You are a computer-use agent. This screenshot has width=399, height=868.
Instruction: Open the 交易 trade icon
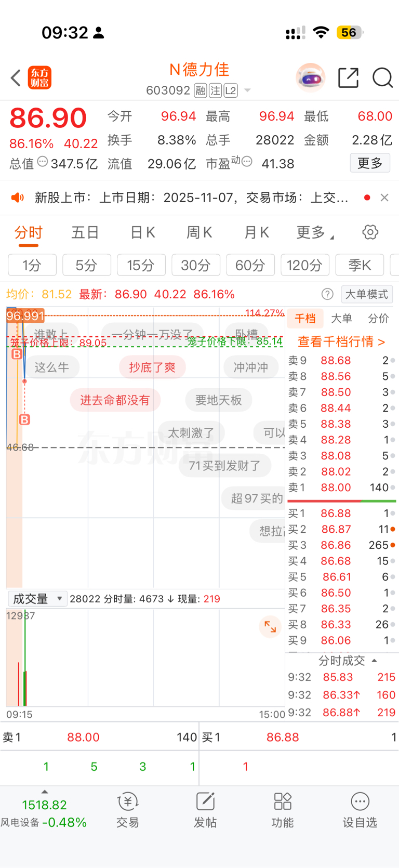[x=127, y=810]
